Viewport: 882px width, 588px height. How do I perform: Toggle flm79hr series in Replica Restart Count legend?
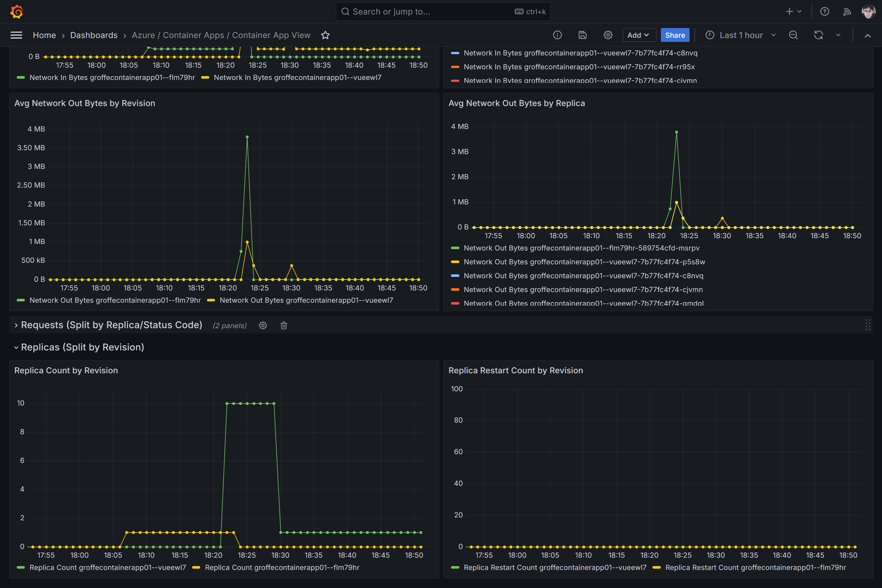[755, 567]
